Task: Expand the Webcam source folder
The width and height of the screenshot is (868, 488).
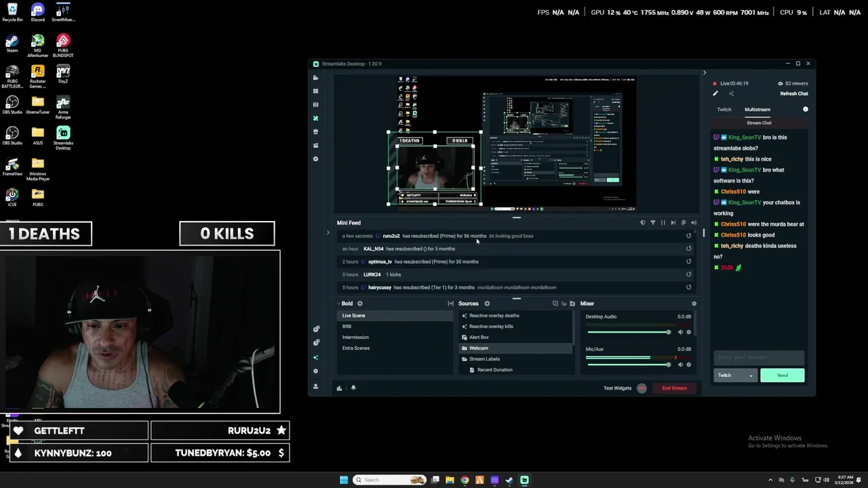Action: (x=465, y=348)
